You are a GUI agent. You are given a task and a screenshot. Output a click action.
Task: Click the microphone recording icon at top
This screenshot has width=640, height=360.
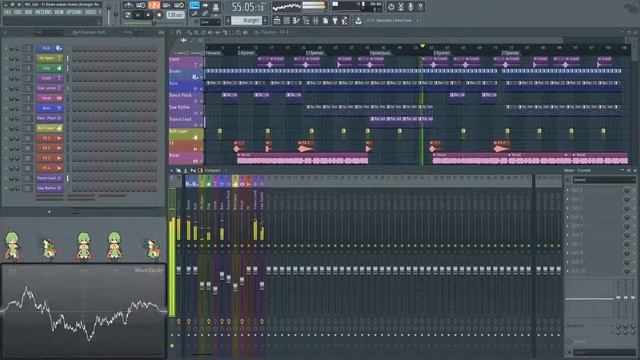click(411, 7)
